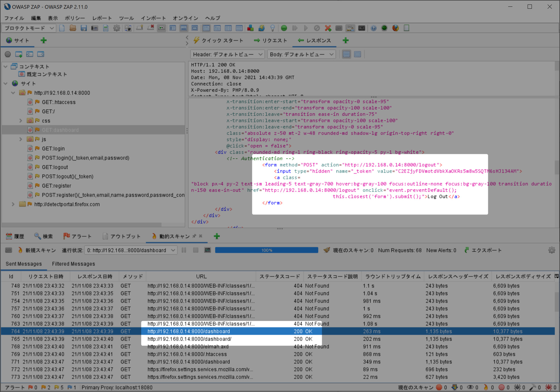Screen dimensions: 560x392
Task: Click the import context icon
Action: coord(30,54)
